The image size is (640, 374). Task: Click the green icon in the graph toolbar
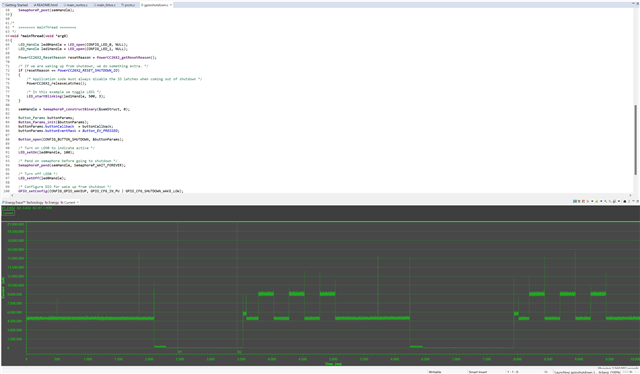tap(596, 201)
